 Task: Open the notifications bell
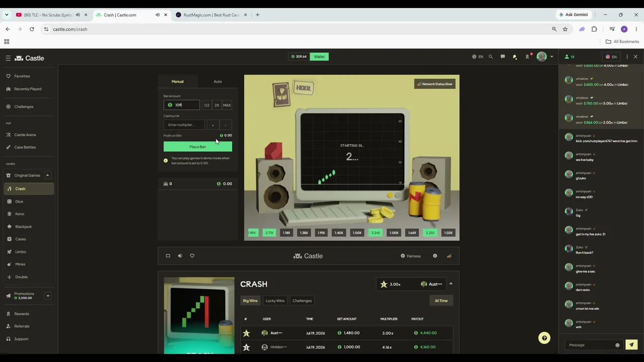515,57
